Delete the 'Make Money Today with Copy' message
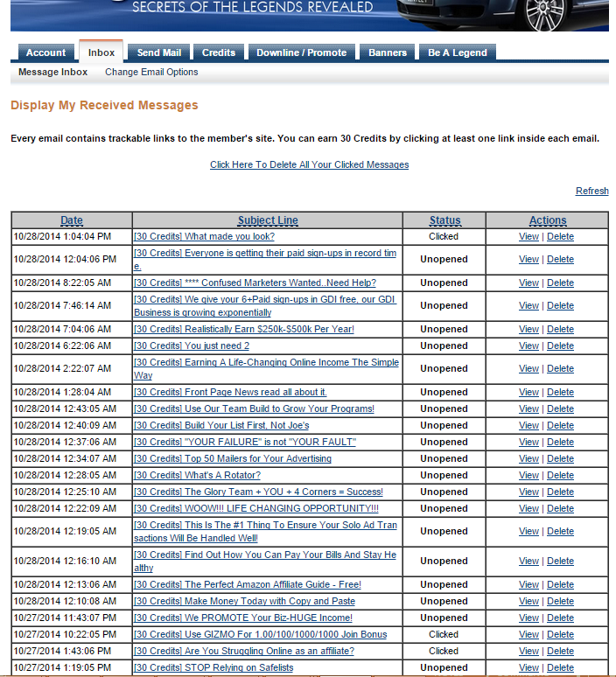This screenshot has width=616, height=677. pyautogui.click(x=560, y=602)
